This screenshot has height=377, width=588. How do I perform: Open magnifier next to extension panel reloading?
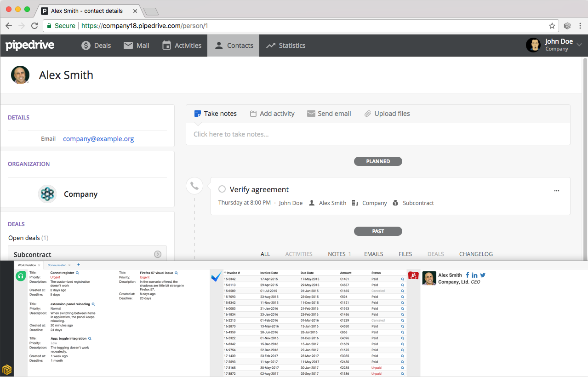pos(93,304)
